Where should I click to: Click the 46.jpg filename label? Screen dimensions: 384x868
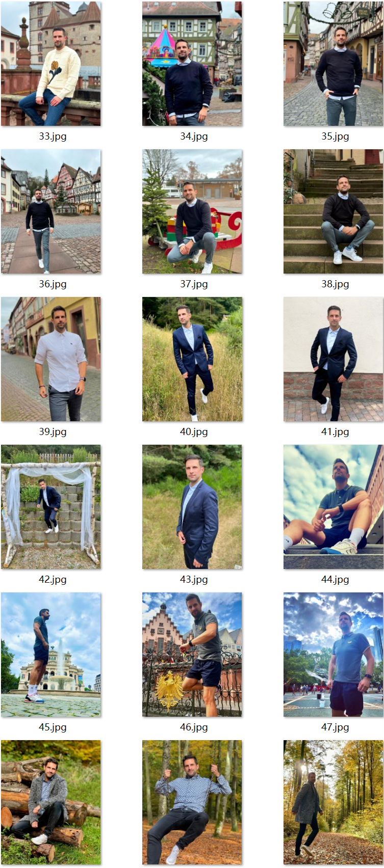pos(194,727)
